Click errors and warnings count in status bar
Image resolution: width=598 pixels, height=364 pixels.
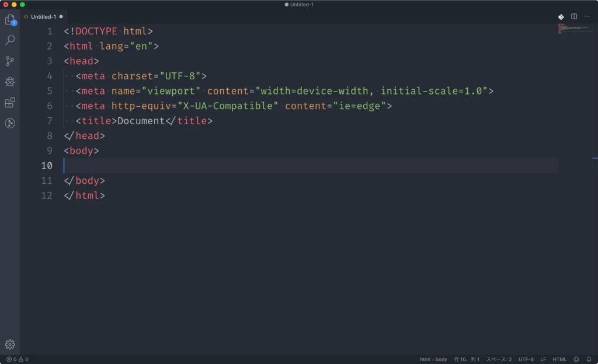(18, 359)
